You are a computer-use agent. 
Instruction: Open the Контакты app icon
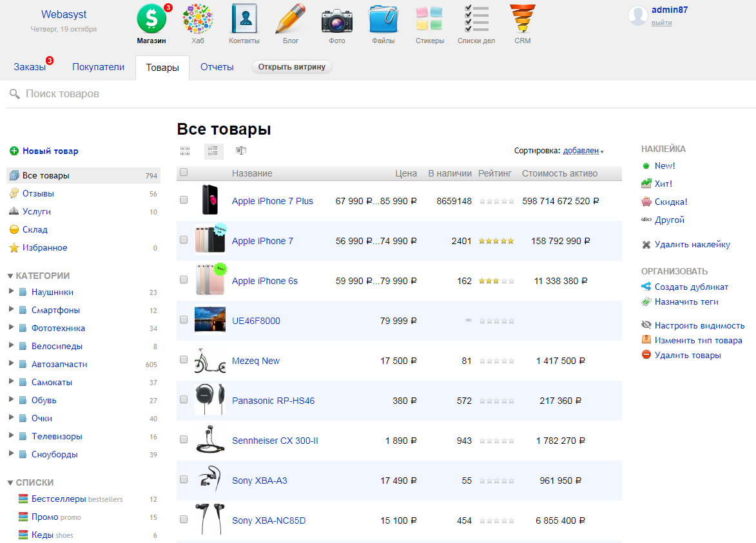click(x=244, y=18)
